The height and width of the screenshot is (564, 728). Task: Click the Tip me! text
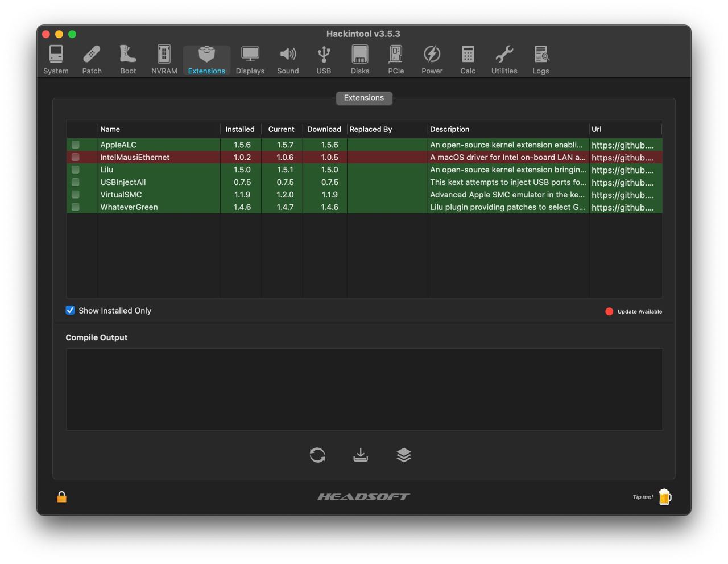(643, 497)
